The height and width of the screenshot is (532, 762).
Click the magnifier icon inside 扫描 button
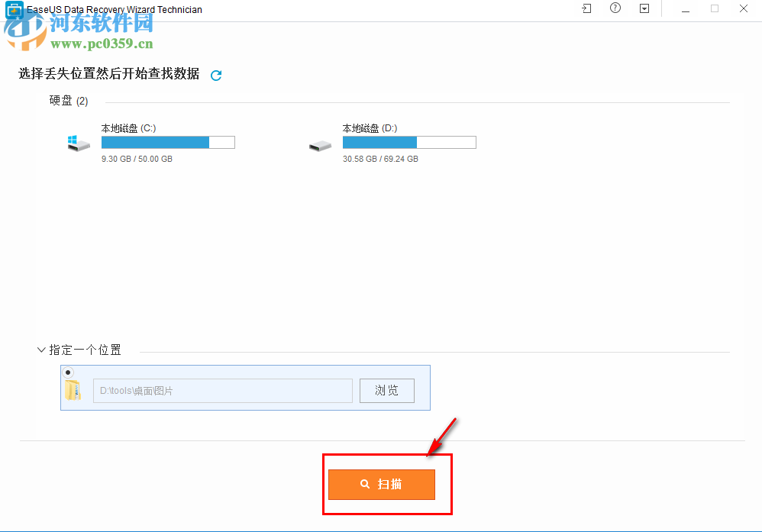(x=364, y=484)
